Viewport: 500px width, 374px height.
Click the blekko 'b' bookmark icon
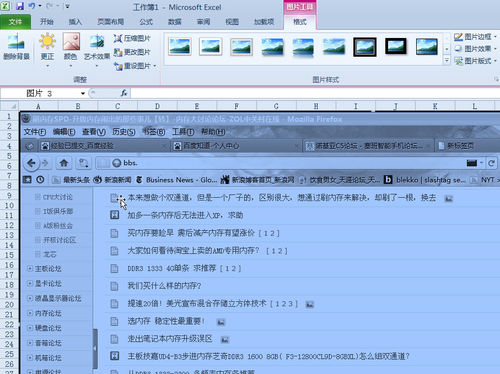pos(388,180)
